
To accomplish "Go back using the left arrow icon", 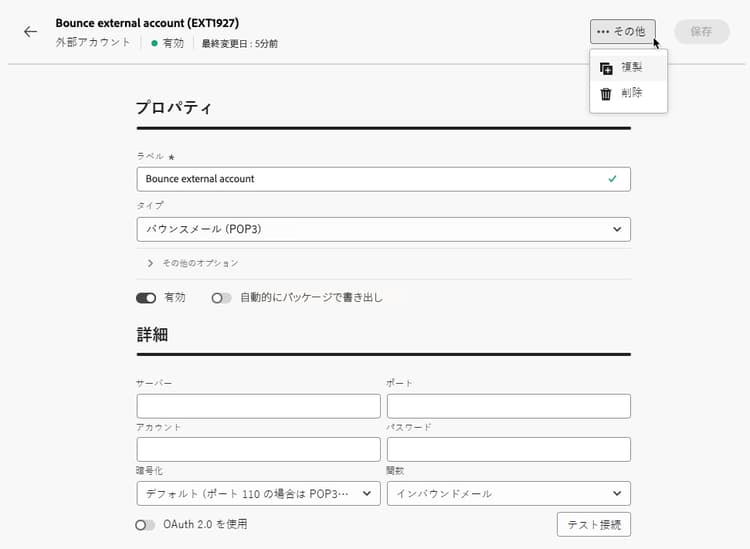I will pos(31,32).
